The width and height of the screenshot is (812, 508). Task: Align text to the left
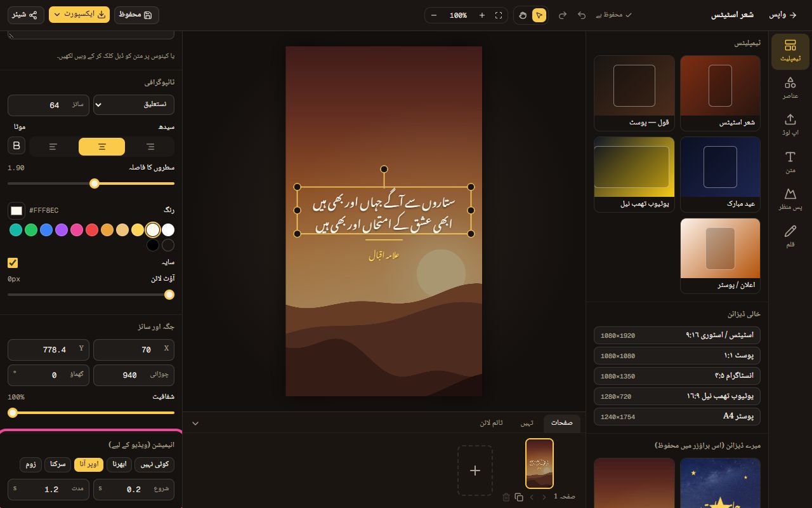pos(53,147)
